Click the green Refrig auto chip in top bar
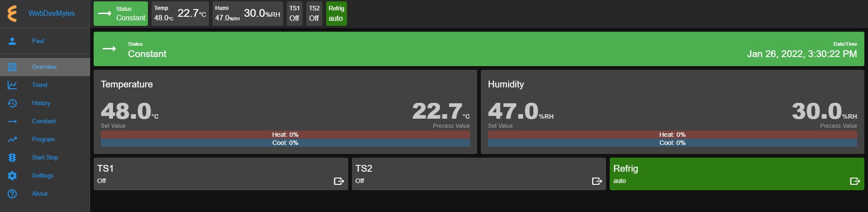The width and height of the screenshot is (868, 212). [337, 14]
